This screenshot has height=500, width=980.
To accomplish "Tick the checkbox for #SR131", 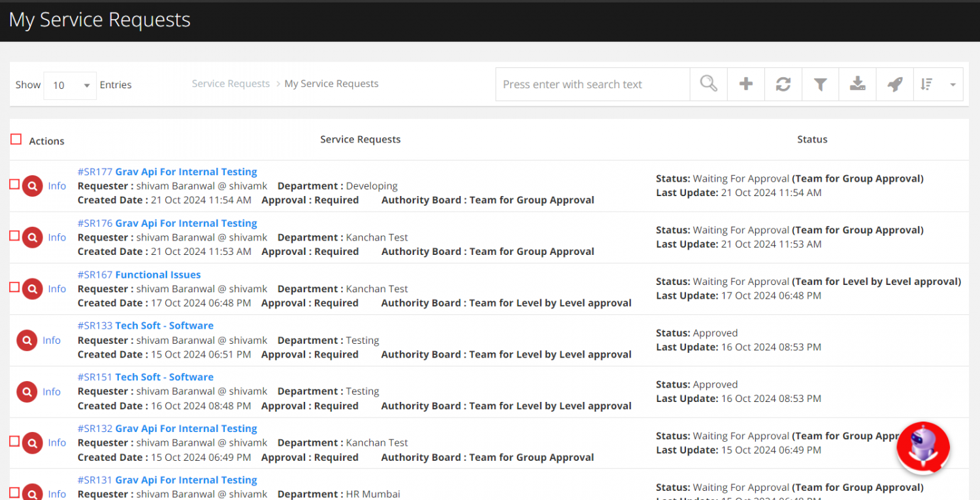I will (x=14, y=492).
